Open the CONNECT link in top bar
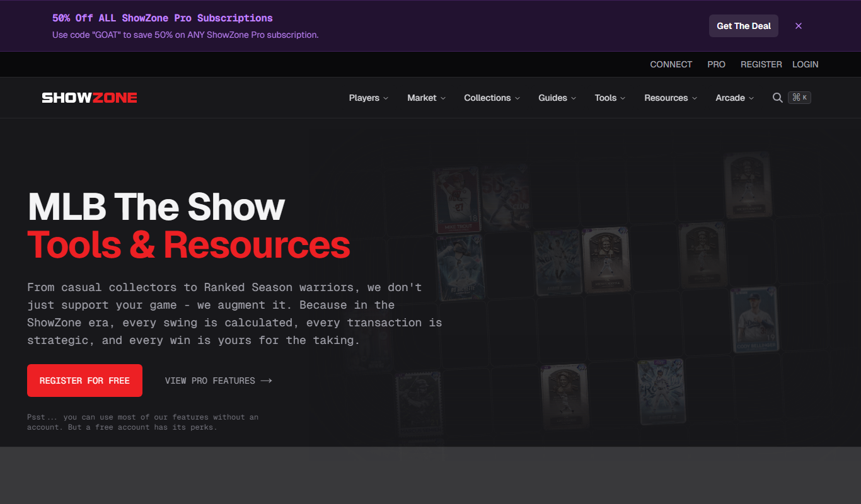The height and width of the screenshot is (504, 861). (x=671, y=64)
